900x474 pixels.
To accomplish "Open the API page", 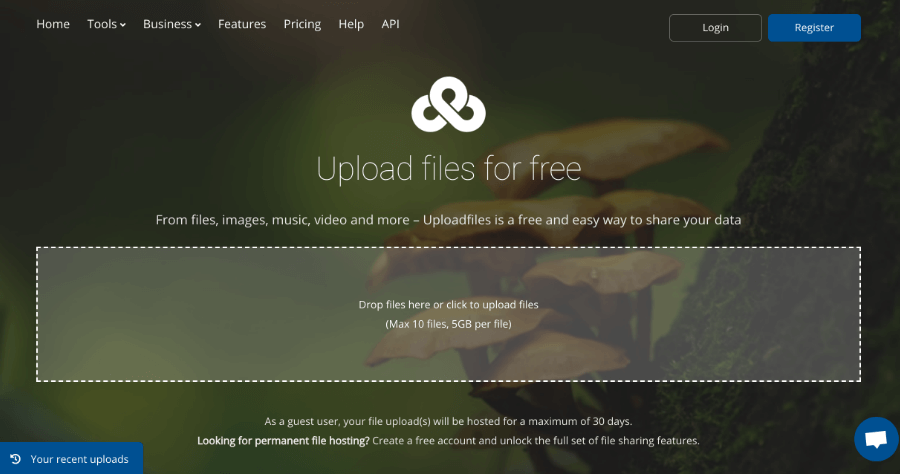I will 390,24.
